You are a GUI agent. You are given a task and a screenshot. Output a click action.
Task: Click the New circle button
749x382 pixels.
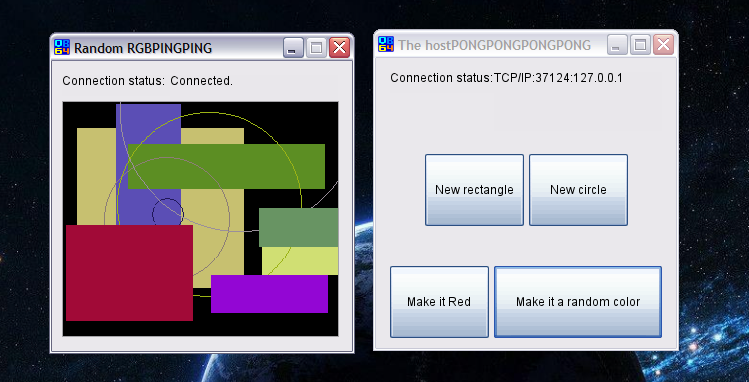(578, 190)
